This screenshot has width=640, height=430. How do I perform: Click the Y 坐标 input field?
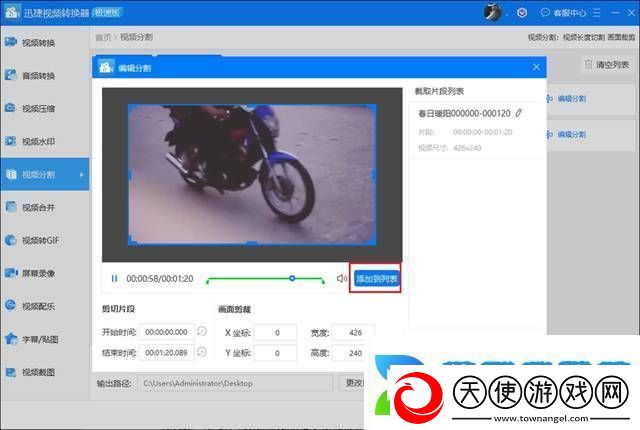coord(276,353)
